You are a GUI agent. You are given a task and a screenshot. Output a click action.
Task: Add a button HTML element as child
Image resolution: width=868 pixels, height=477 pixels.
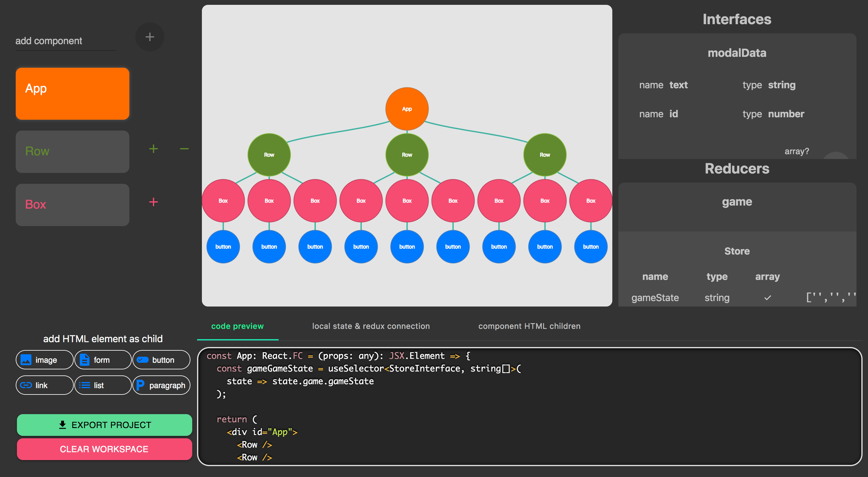(x=161, y=360)
